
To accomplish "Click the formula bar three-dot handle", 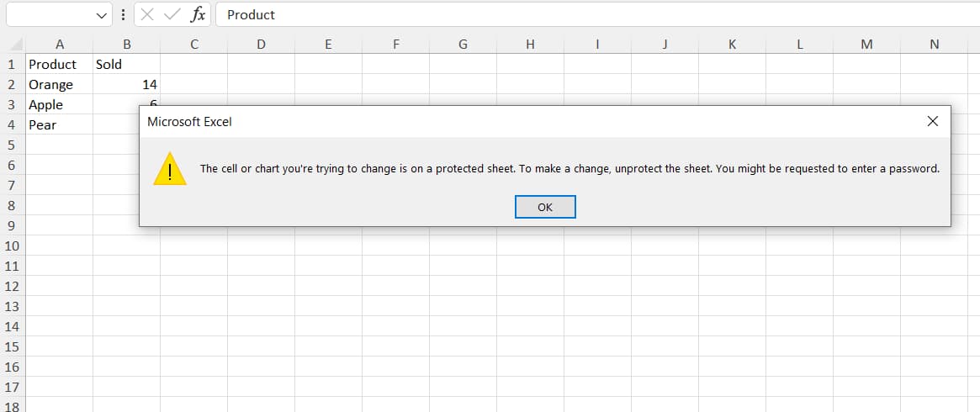I will pyautogui.click(x=123, y=15).
